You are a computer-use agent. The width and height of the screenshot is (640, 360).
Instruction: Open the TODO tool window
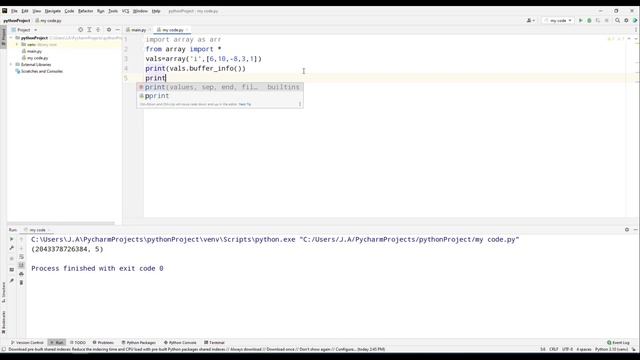(78, 342)
